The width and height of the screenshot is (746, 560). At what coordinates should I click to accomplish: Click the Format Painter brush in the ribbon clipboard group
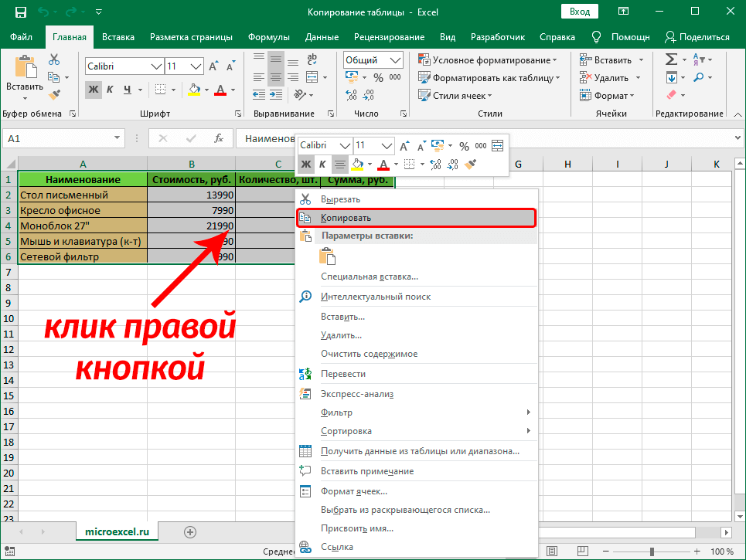(x=54, y=93)
